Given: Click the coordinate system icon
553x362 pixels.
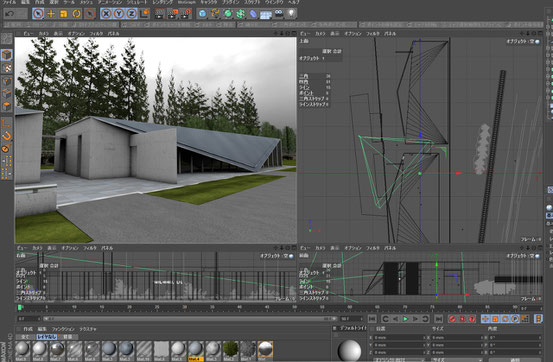Looking at the screenshot, I should [x=145, y=14].
